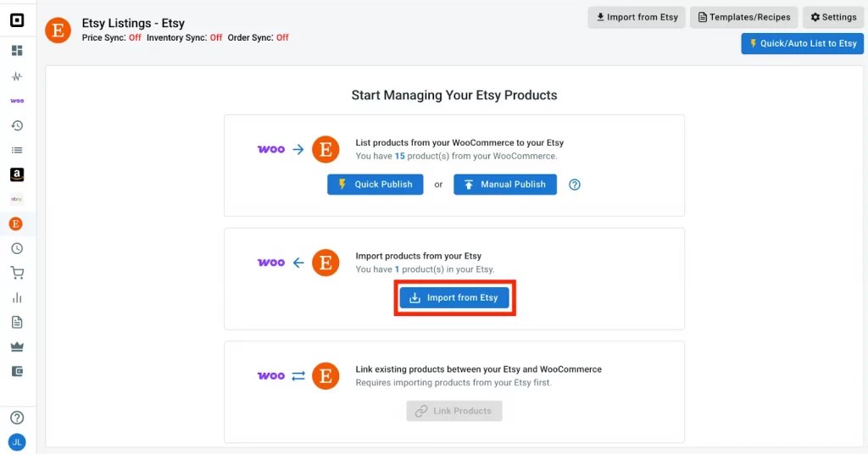Click the Etsy Listings - Etsy title
The image size is (868, 454).
(133, 23)
